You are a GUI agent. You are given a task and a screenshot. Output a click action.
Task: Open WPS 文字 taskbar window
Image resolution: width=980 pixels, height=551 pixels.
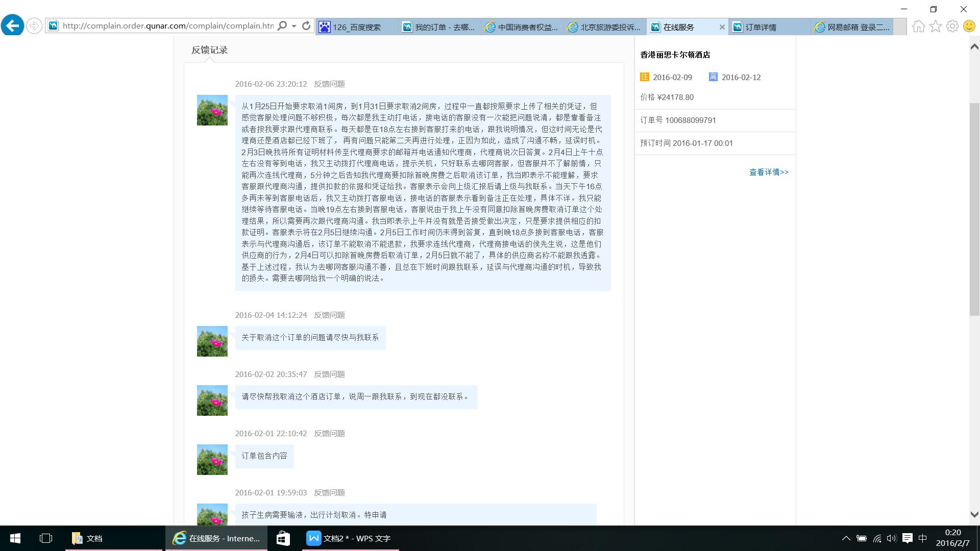tap(349, 538)
